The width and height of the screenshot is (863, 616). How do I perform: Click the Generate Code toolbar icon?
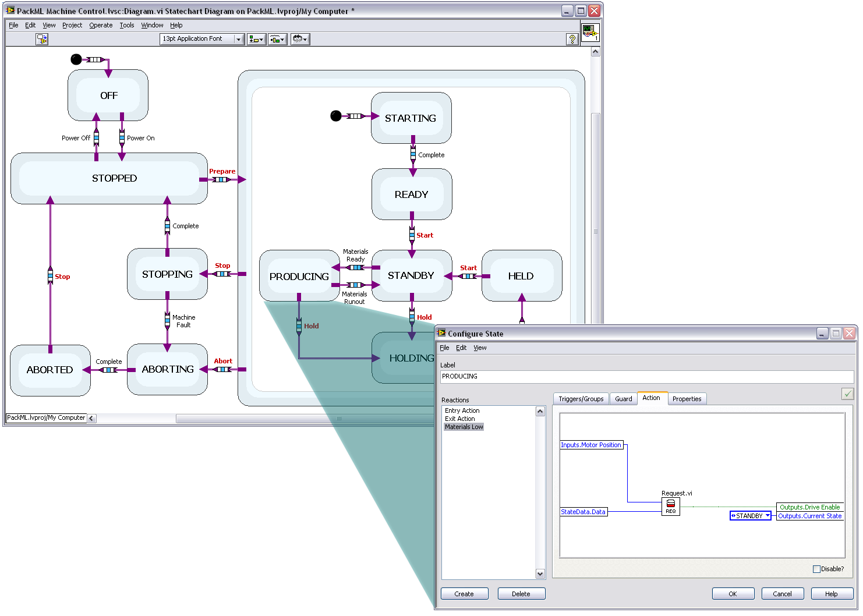pos(42,39)
